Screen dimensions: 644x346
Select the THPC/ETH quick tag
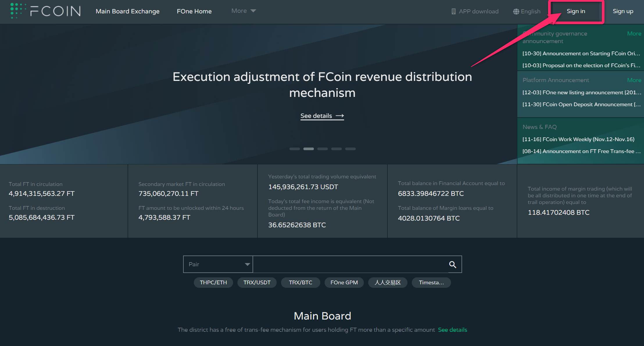pyautogui.click(x=213, y=283)
